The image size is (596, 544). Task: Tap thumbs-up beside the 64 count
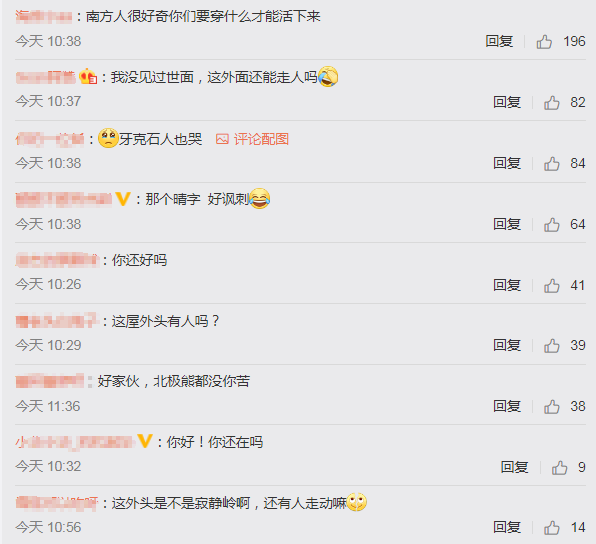pos(552,224)
